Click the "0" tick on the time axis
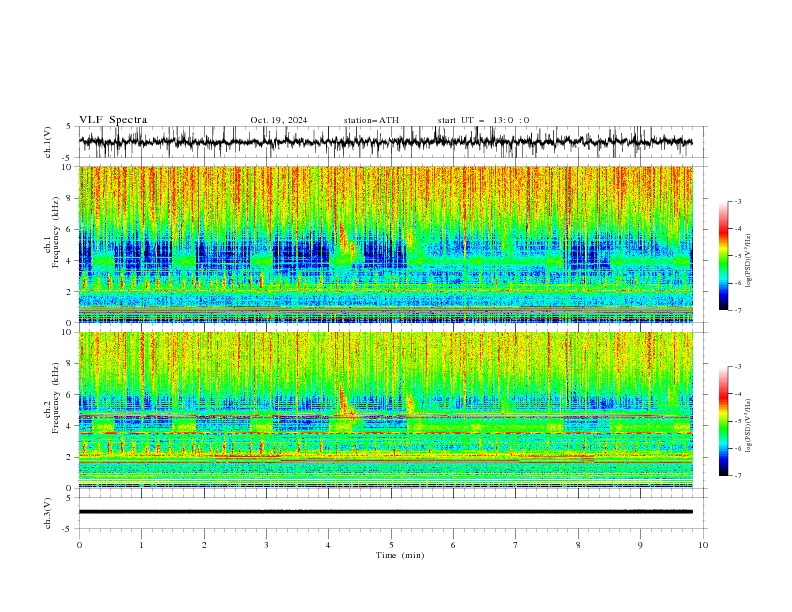 [x=79, y=545]
